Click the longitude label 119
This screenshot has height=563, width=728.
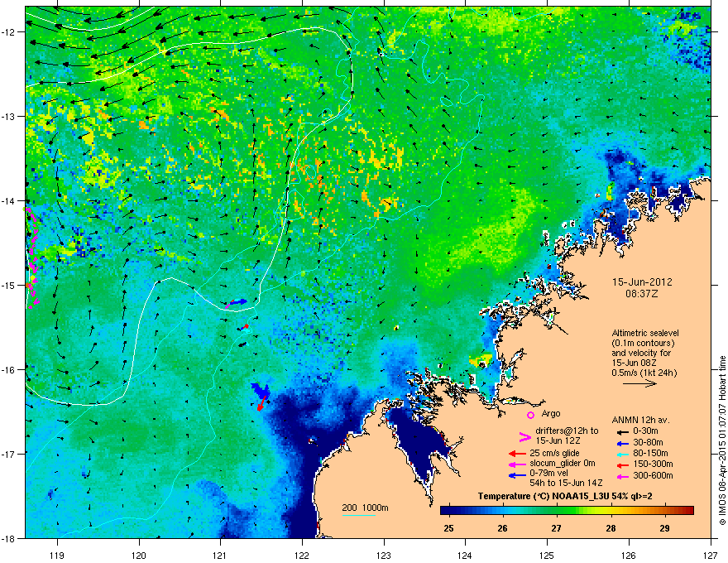pyautogui.click(x=58, y=555)
